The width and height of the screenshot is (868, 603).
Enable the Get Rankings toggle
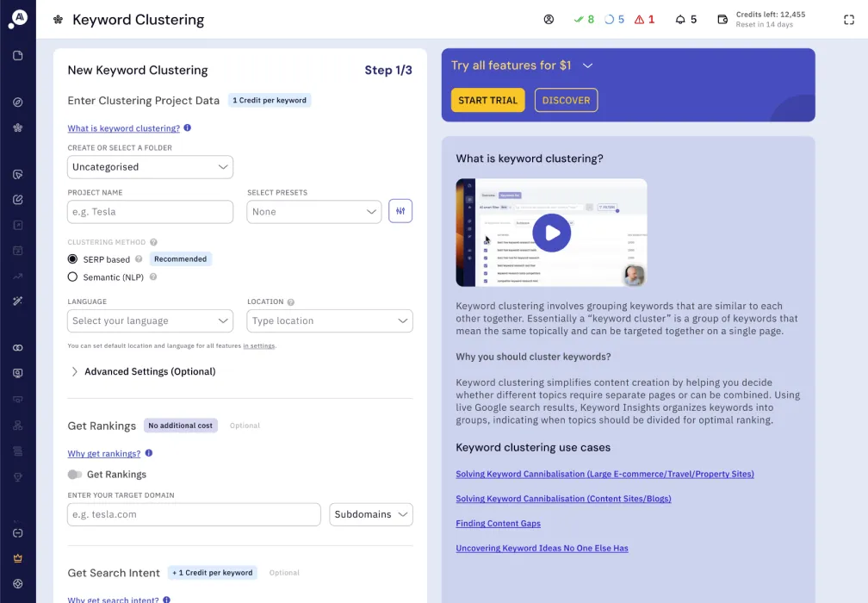(x=75, y=475)
